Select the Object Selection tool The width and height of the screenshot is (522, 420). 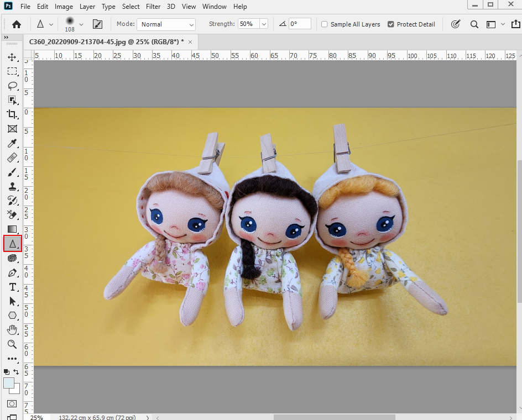pos(12,100)
